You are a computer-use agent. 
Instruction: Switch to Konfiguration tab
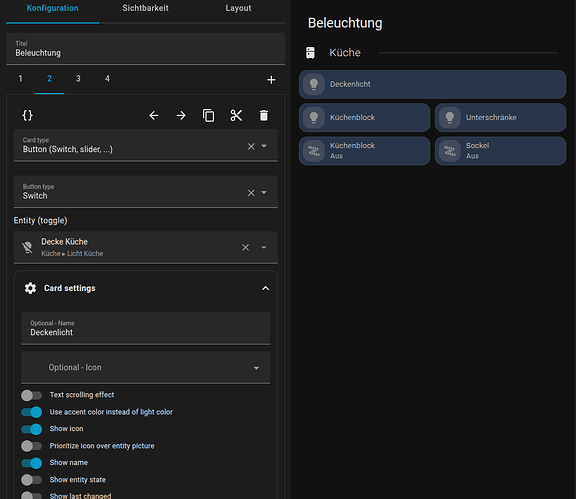point(53,8)
